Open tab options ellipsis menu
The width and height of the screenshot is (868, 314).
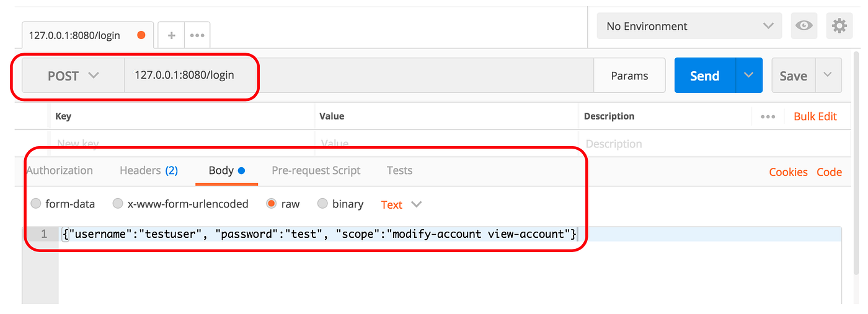197,35
